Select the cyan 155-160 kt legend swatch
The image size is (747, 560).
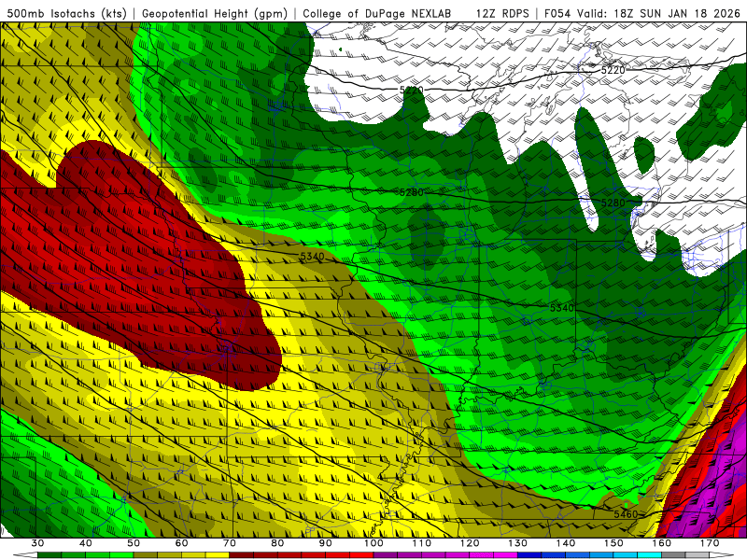click(x=650, y=555)
